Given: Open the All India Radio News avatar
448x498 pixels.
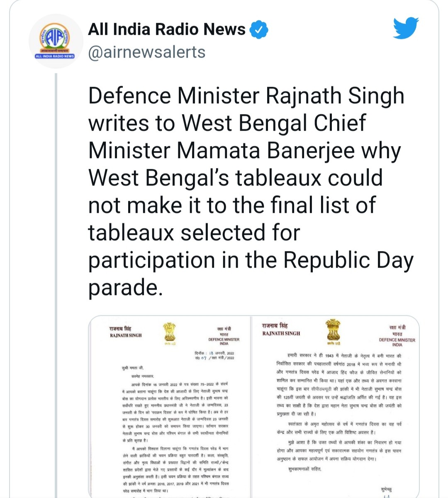Looking at the screenshot, I should tap(55, 41).
